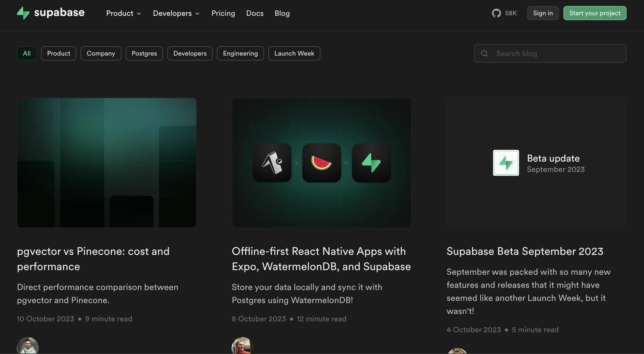644x354 pixels.
Task: Open pgvector vs Pinecone article thumbnail
Action: 107,163
